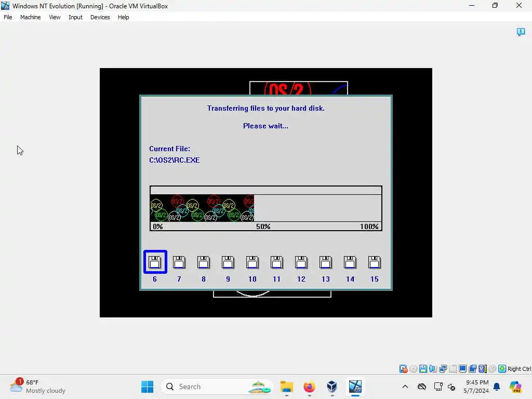This screenshot has height=399, width=532.
Task: Select diskette 10 icon
Action: click(x=252, y=262)
